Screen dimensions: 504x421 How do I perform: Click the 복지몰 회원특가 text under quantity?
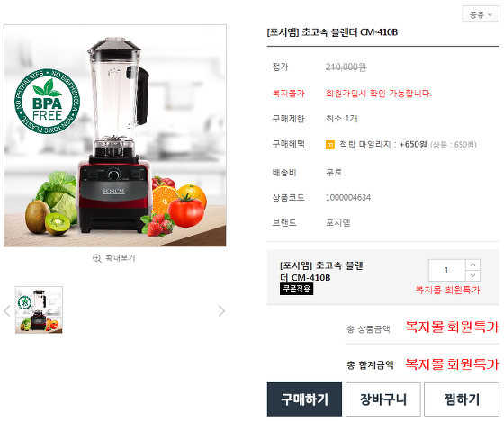448,290
